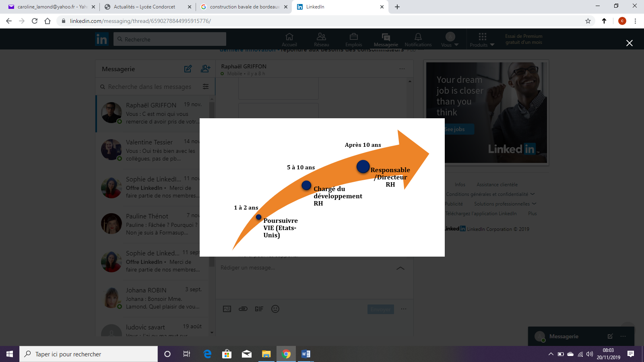
Task: Bookmark this page with the star icon
Action: point(588,21)
